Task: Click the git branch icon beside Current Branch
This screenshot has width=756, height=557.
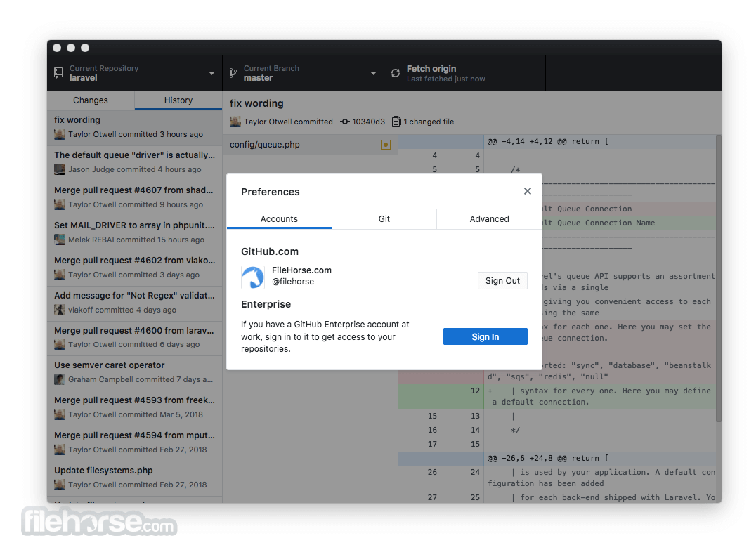Action: (233, 73)
